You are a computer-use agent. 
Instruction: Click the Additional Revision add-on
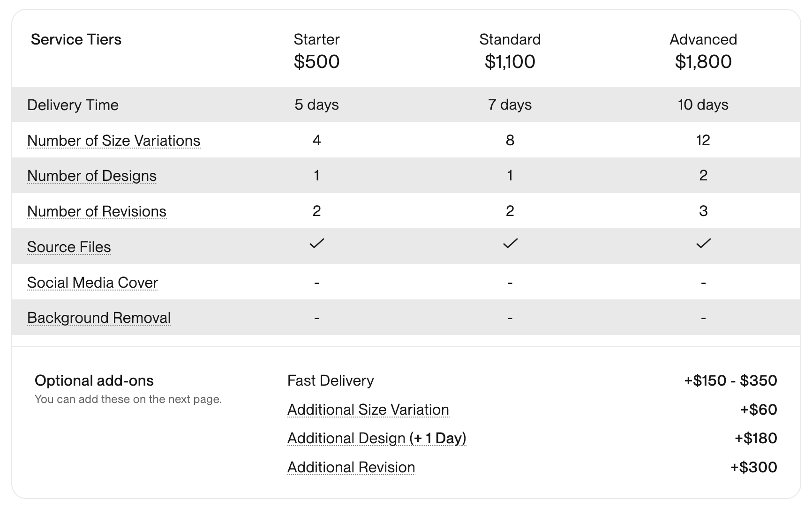tap(351, 467)
